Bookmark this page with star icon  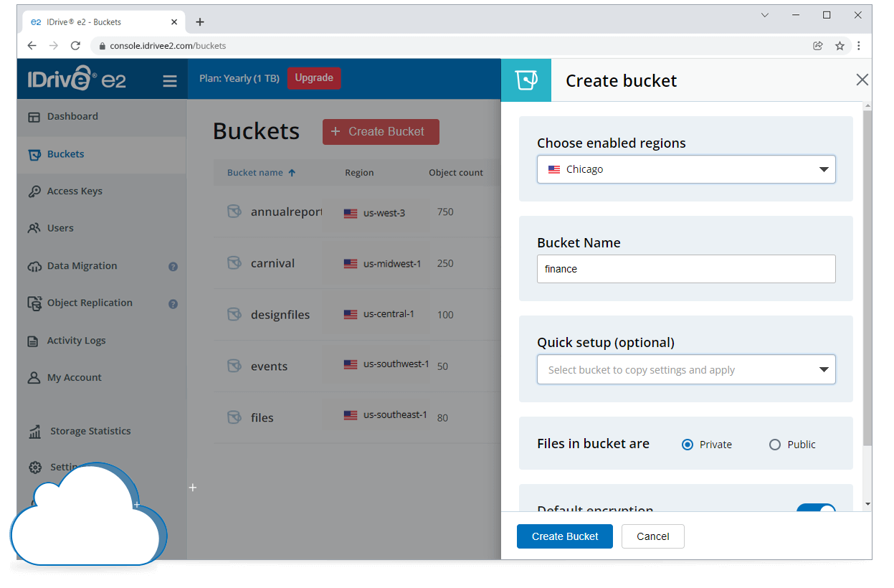[x=840, y=46]
